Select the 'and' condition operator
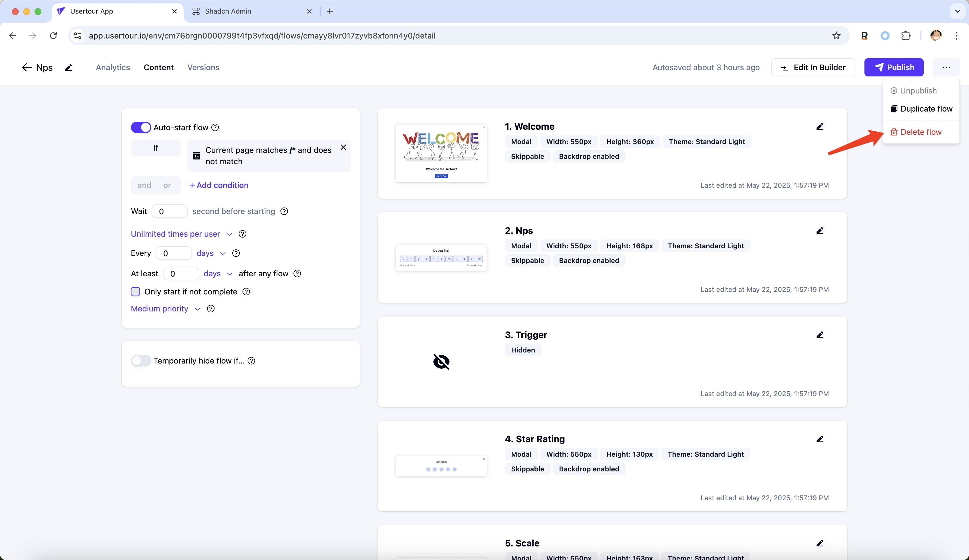Viewport: 969px width, 560px height. pyautogui.click(x=144, y=185)
